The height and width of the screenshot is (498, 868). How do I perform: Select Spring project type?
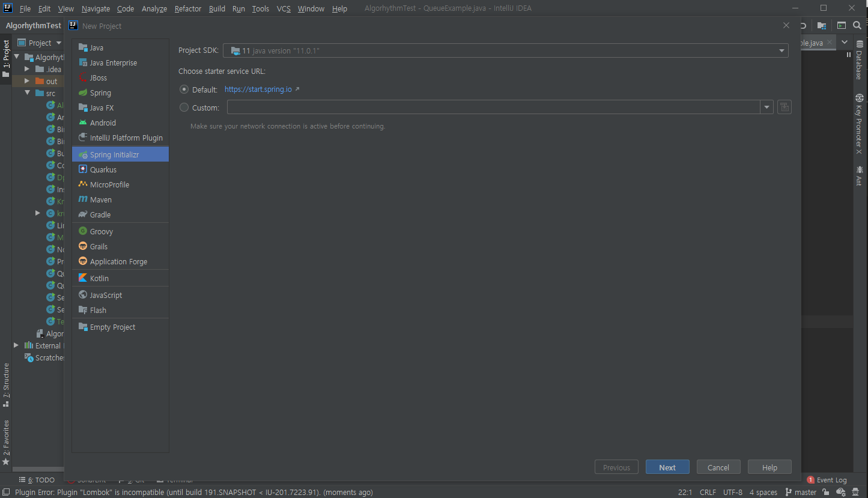[x=120, y=93]
